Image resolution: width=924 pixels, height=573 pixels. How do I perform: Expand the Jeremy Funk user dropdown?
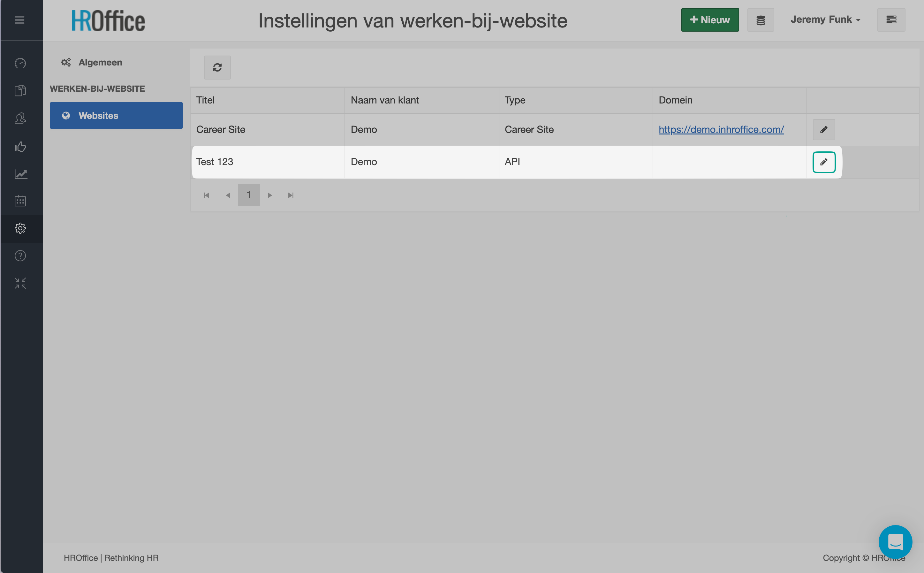[825, 20]
